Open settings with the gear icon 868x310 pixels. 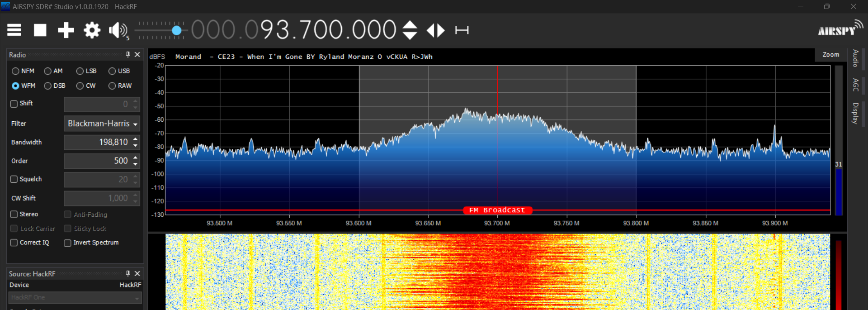[92, 30]
